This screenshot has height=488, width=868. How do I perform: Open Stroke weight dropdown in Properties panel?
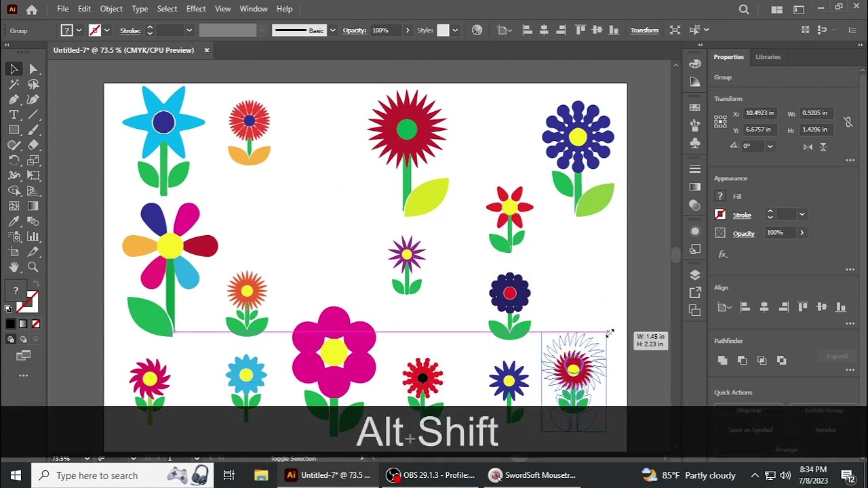point(802,214)
